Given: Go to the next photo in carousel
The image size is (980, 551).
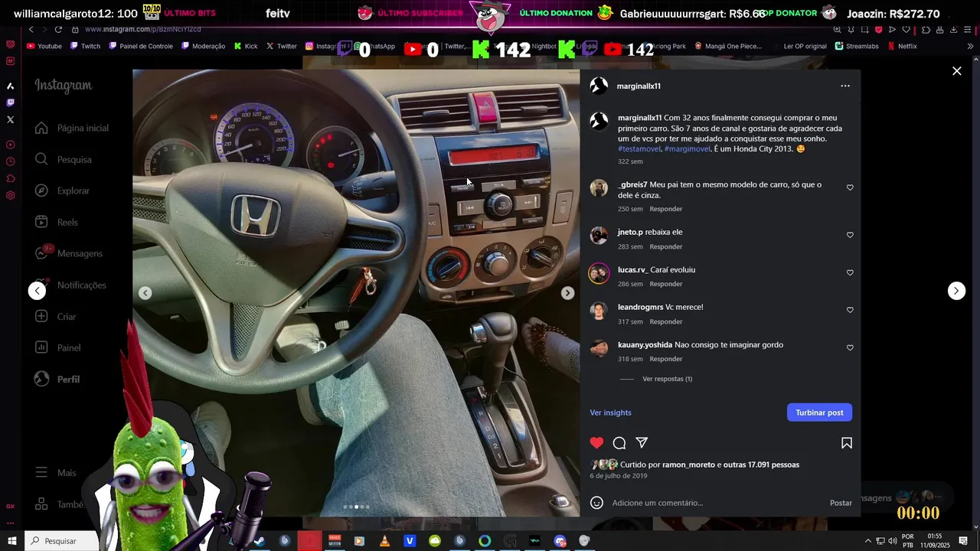Looking at the screenshot, I should pyautogui.click(x=567, y=293).
